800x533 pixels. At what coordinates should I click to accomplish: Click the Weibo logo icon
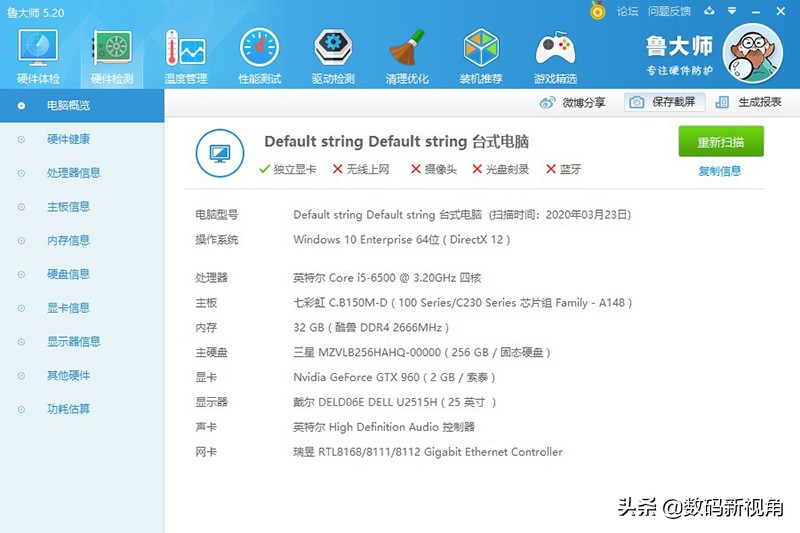(x=547, y=103)
